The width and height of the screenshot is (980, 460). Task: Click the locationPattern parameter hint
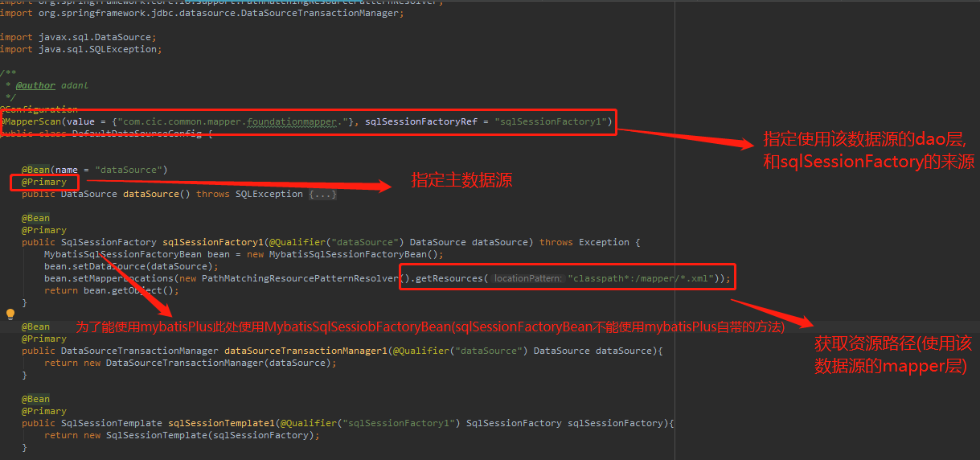[x=527, y=278]
